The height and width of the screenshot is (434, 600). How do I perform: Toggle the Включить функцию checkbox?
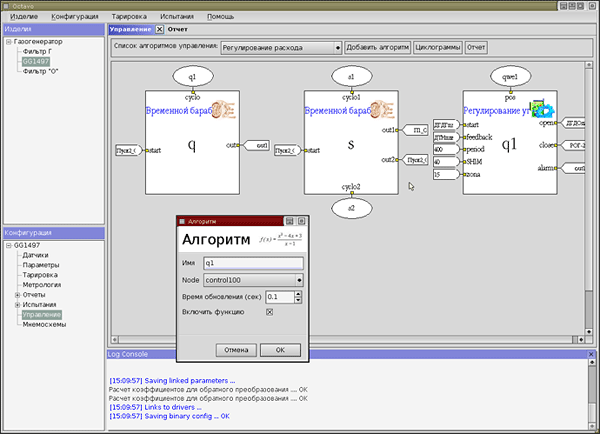pyautogui.click(x=269, y=312)
